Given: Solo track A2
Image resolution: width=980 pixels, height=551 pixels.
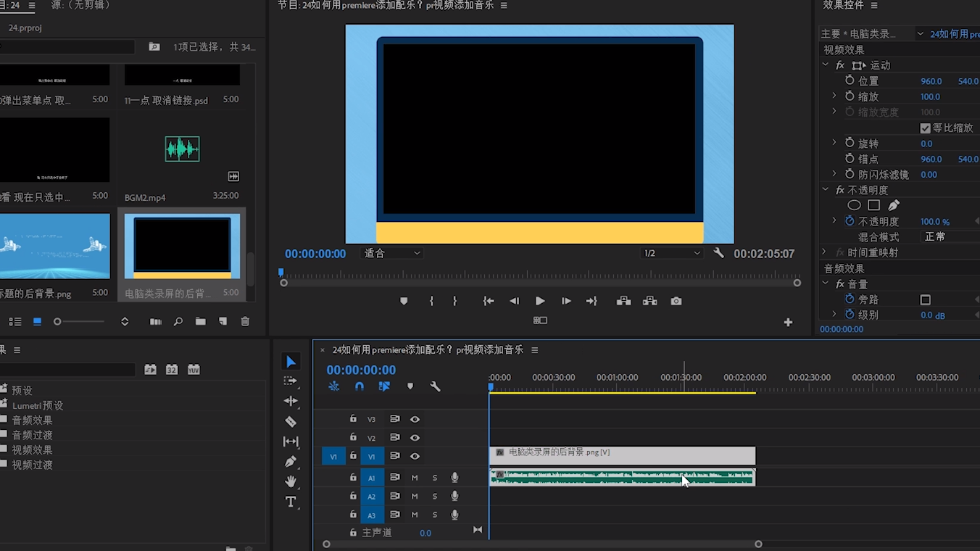Looking at the screenshot, I should [x=435, y=496].
